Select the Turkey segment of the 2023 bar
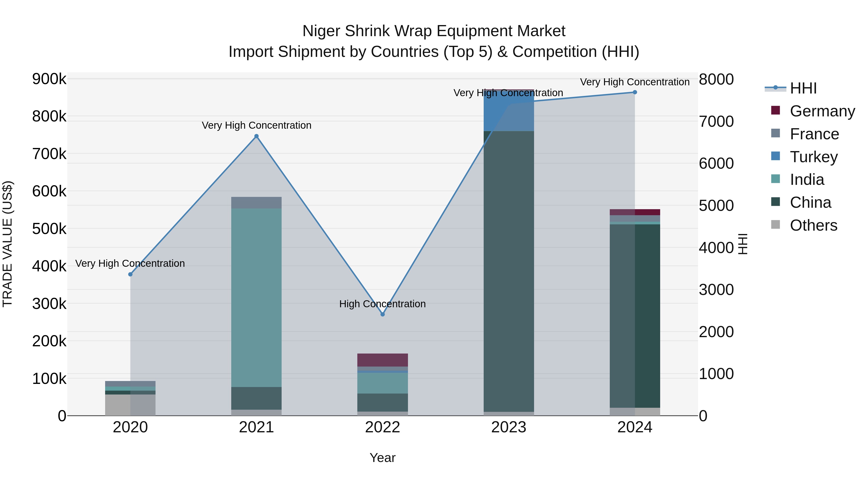This screenshot has height=488, width=868. (x=509, y=110)
